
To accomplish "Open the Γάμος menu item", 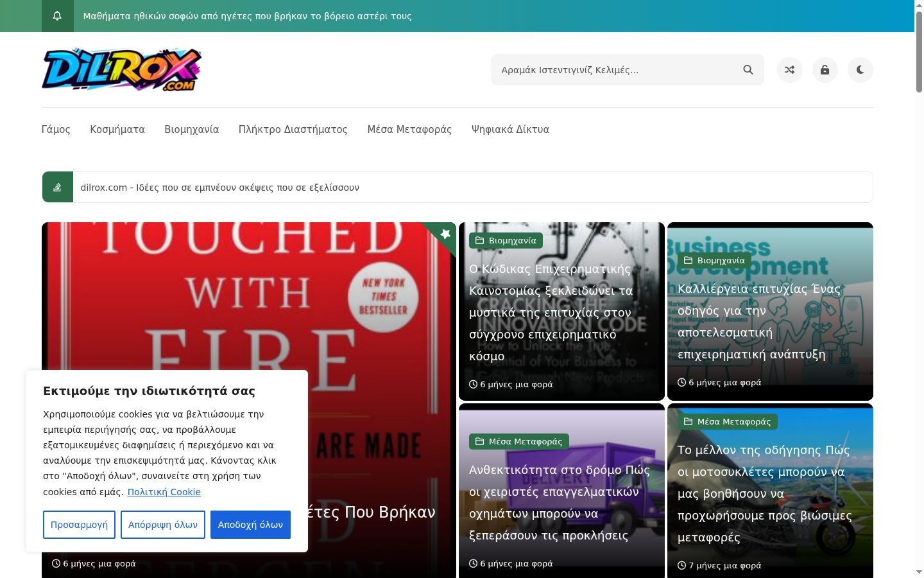I will click(x=56, y=130).
